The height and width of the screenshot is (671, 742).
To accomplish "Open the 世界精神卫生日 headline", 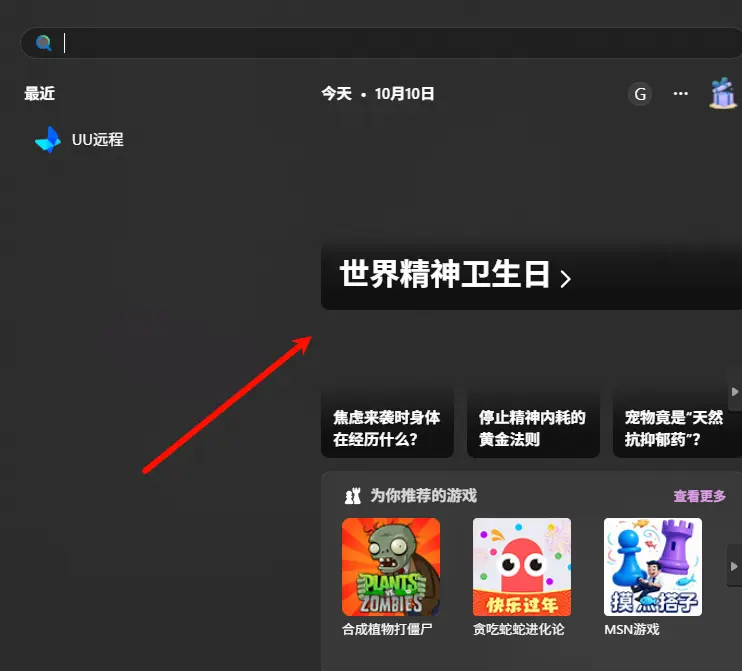I will 445,275.
